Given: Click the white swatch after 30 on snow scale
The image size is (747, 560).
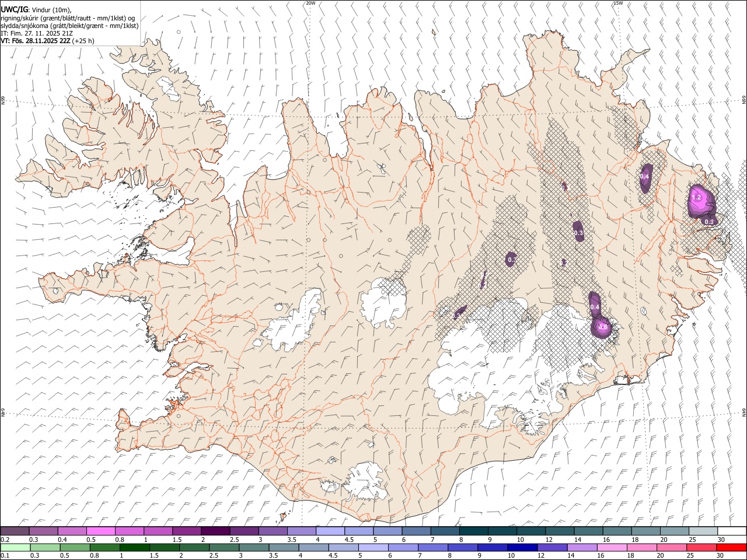Looking at the screenshot, I should 731,531.
